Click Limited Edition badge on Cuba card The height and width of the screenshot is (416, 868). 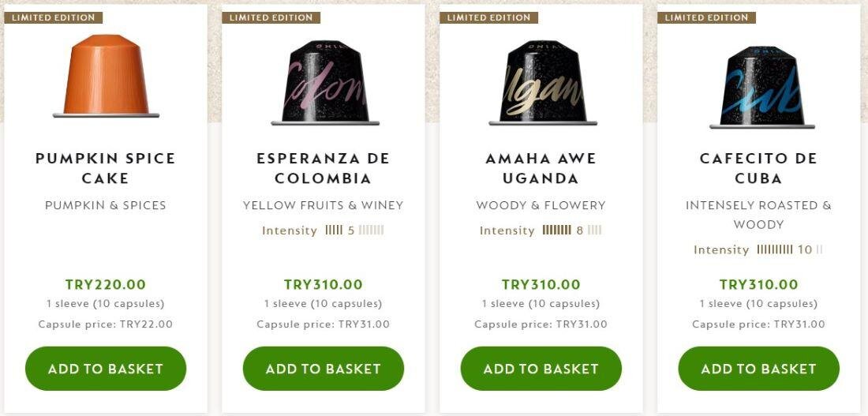[x=706, y=17]
